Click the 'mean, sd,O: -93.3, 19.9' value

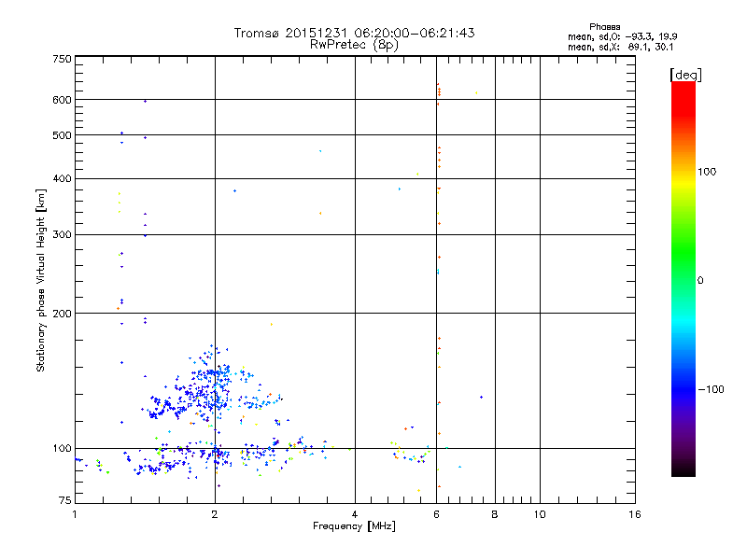pos(623,36)
